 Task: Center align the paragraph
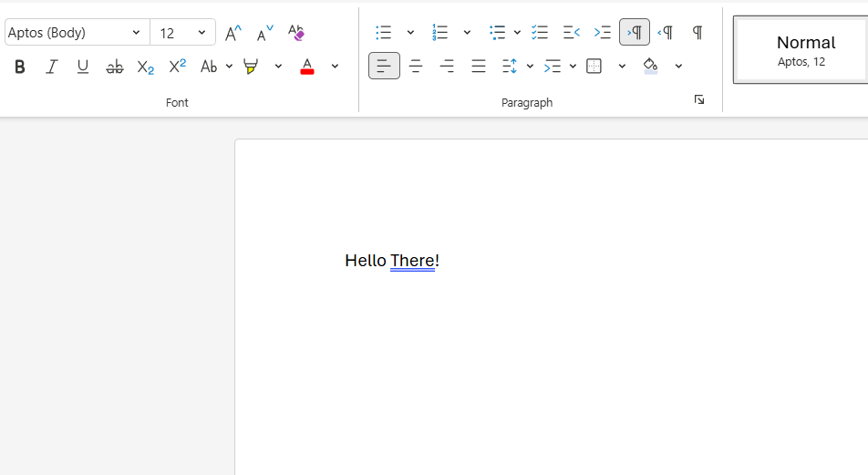pyautogui.click(x=416, y=67)
